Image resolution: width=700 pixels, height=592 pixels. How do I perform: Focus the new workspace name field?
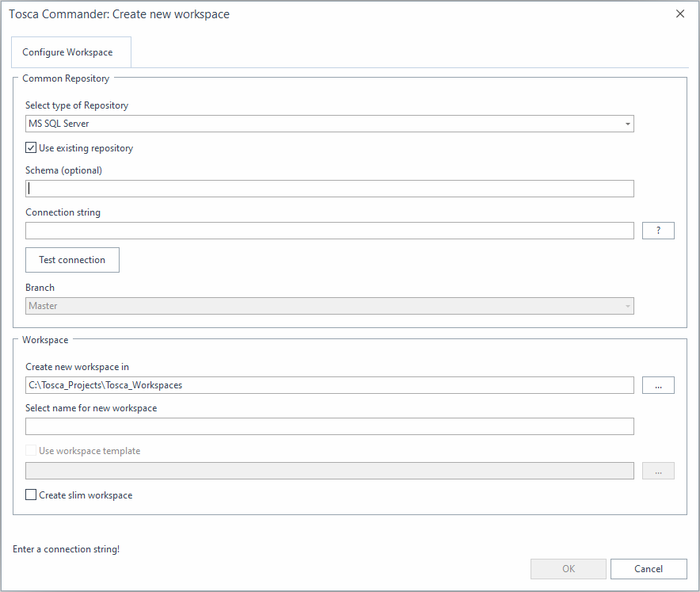click(x=329, y=426)
